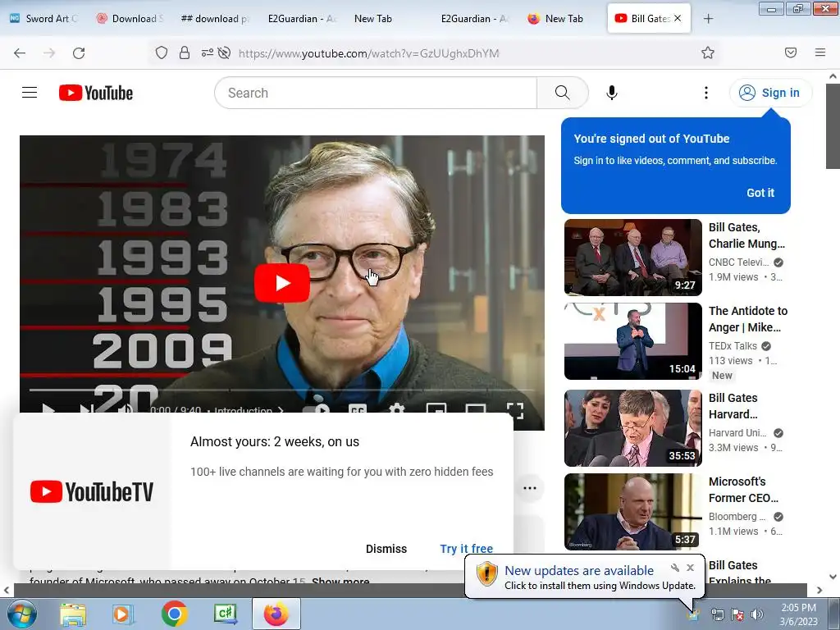Image resolution: width=840 pixels, height=630 pixels.
Task: Open the shield tracking protection icon
Action: click(x=162, y=52)
